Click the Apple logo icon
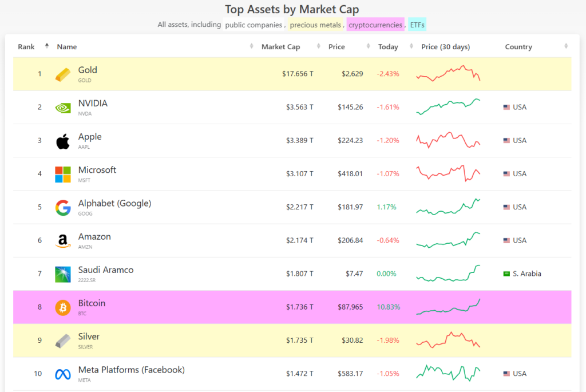Viewport: 586px width, 392px height. (63, 141)
